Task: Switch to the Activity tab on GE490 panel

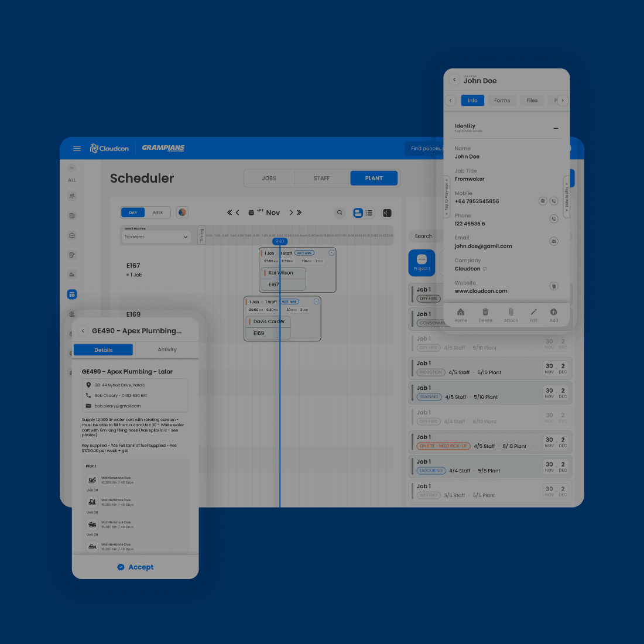Action: [167, 350]
